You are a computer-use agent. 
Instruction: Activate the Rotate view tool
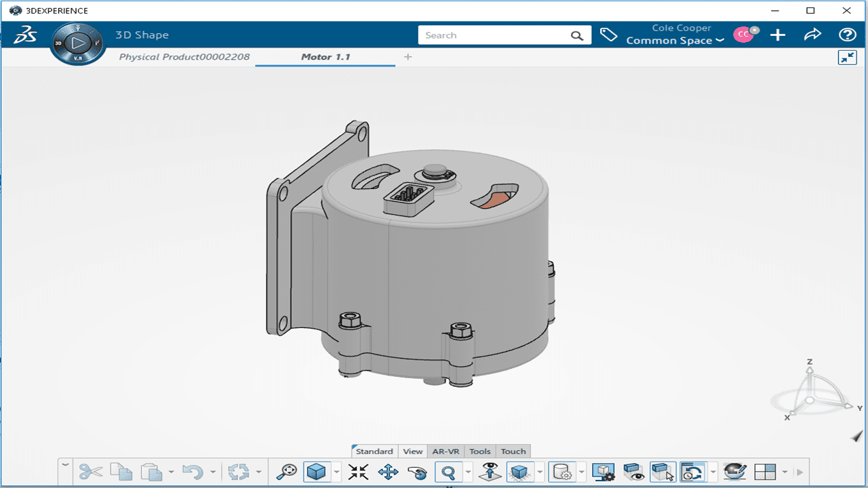click(x=417, y=472)
